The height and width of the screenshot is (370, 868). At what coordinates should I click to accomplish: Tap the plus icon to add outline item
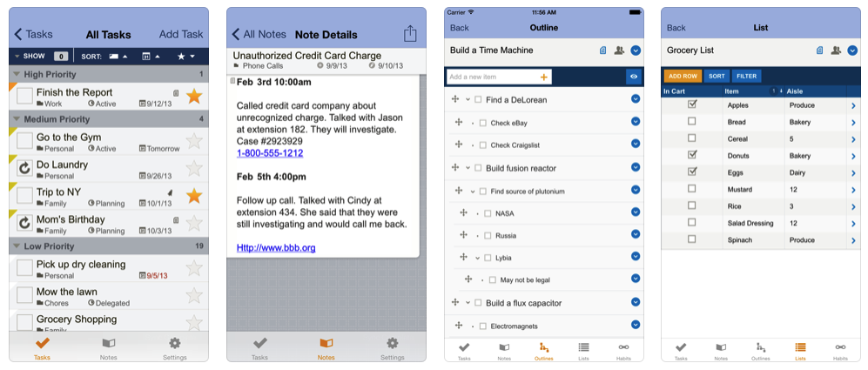point(543,77)
